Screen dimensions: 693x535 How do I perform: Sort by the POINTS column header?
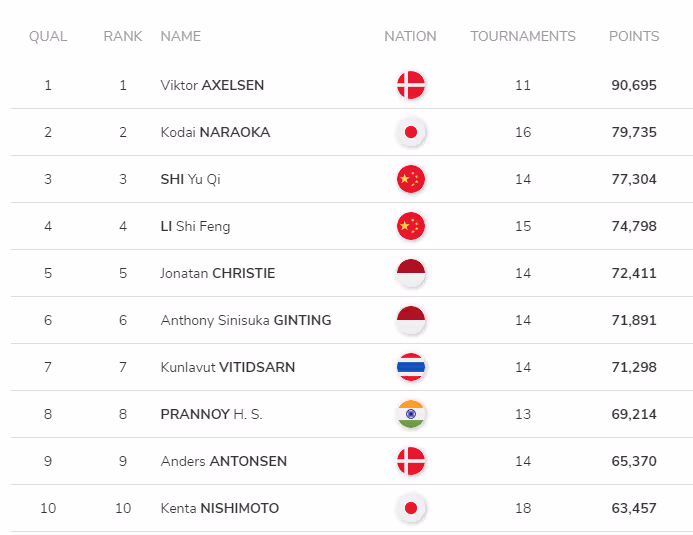pyautogui.click(x=634, y=36)
